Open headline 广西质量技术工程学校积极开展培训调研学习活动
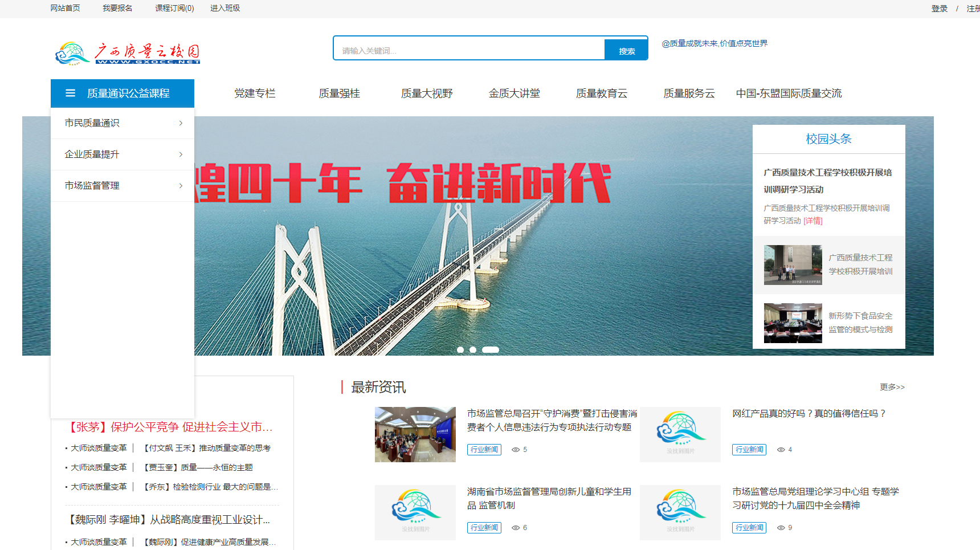 point(828,181)
